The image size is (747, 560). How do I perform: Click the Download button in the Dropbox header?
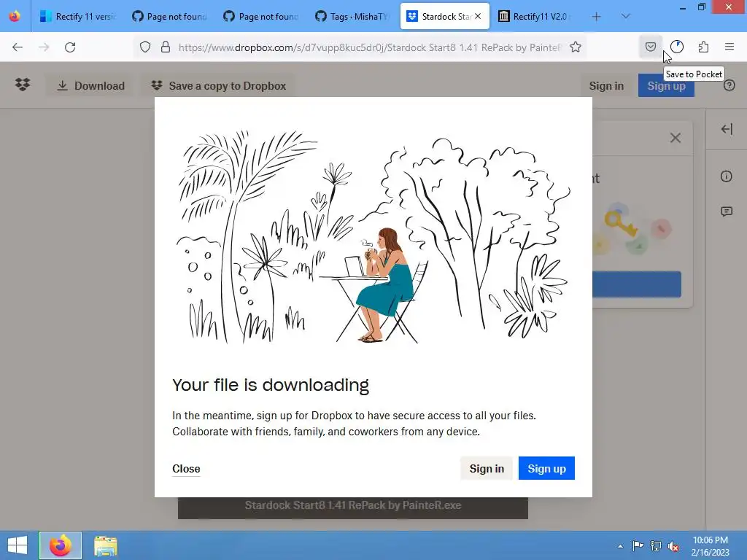pos(90,86)
